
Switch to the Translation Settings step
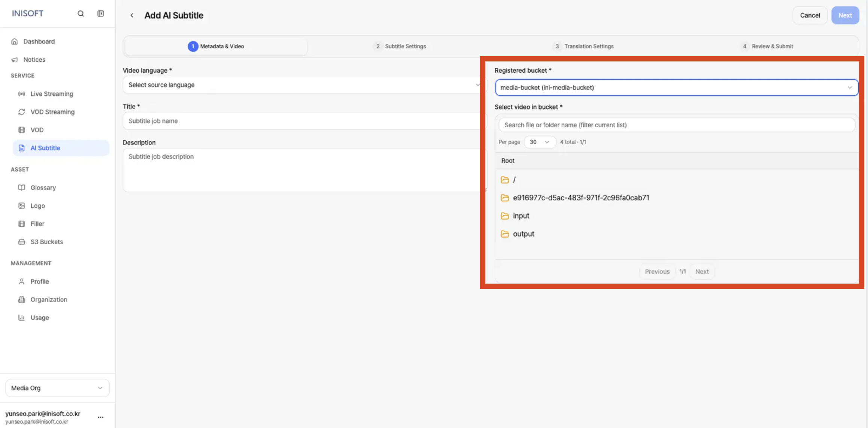click(x=583, y=46)
